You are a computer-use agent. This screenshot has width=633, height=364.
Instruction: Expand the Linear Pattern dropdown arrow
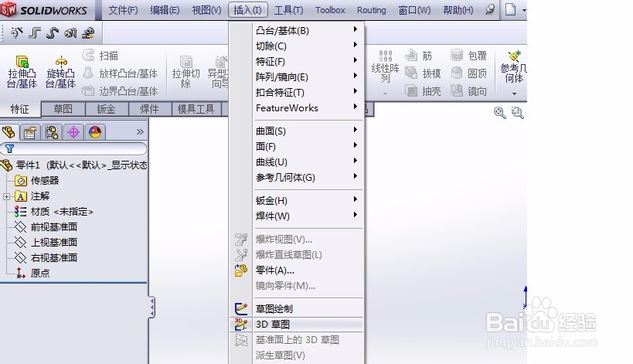[x=385, y=94]
